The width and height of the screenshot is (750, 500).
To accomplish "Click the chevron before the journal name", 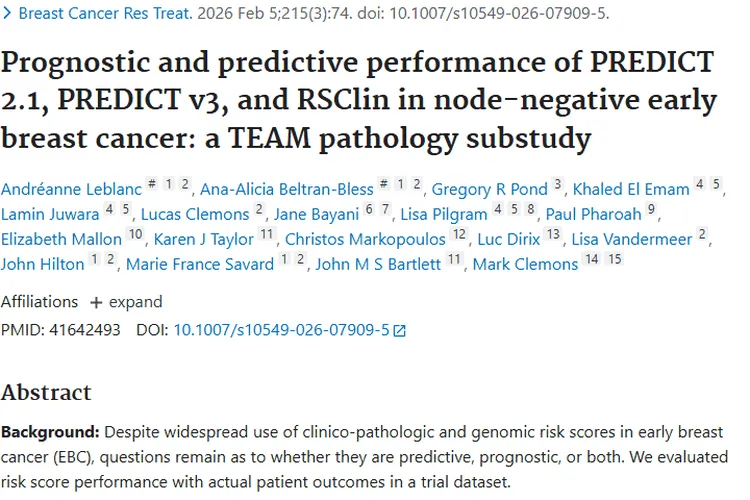I will coord(7,14).
